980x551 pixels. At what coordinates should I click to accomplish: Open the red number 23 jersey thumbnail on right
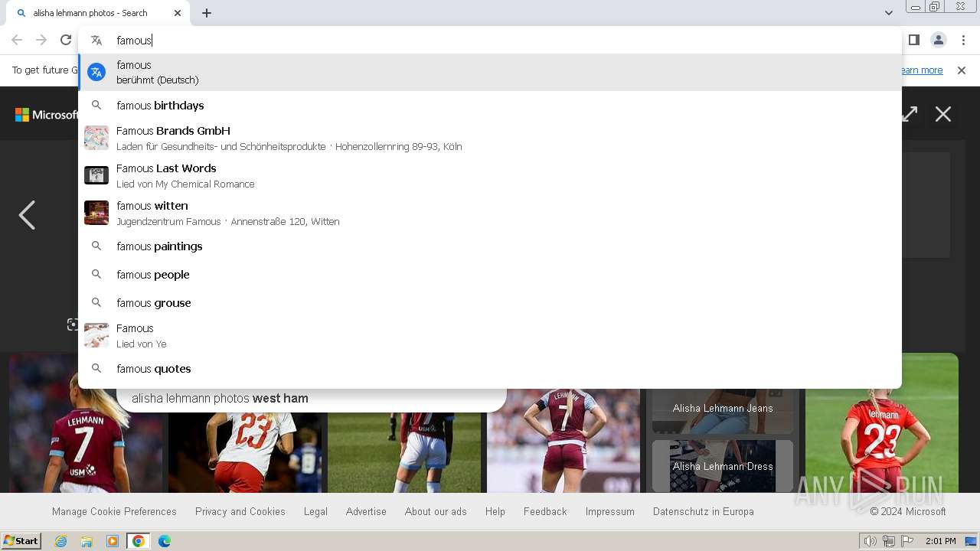pos(882,422)
